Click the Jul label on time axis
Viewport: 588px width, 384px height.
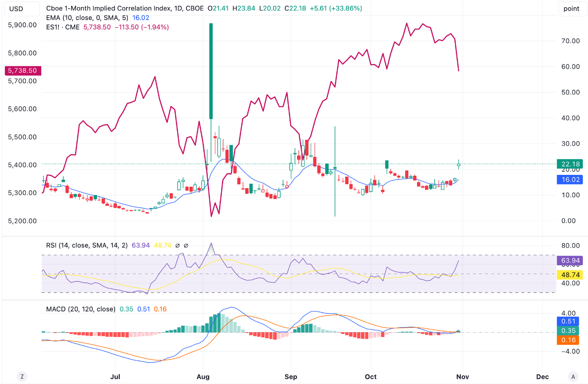(x=115, y=377)
